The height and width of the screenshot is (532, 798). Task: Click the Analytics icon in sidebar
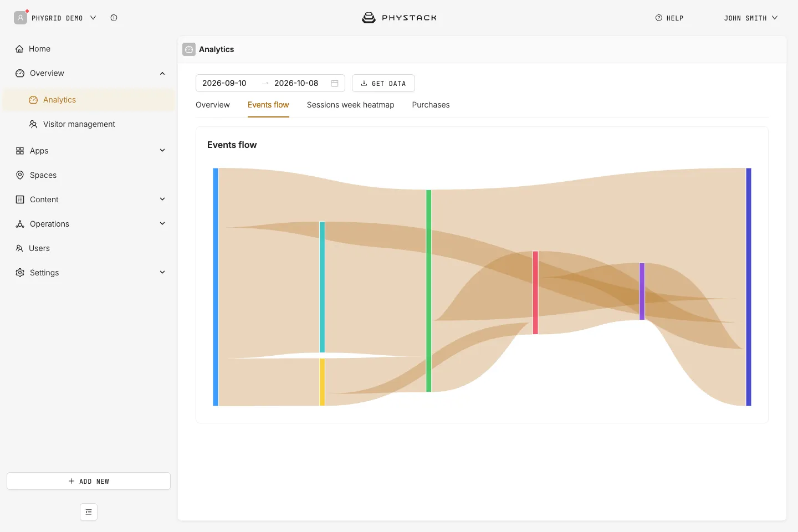click(33, 100)
